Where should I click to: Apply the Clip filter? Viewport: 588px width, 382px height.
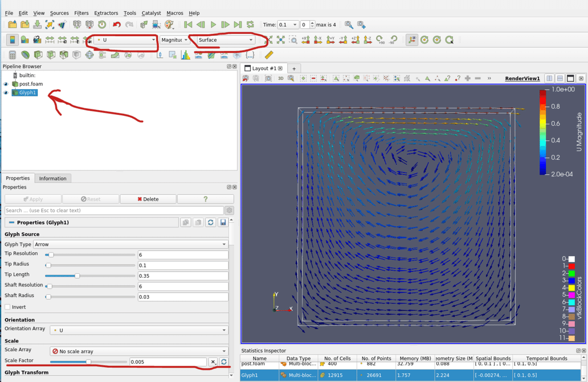pos(38,55)
